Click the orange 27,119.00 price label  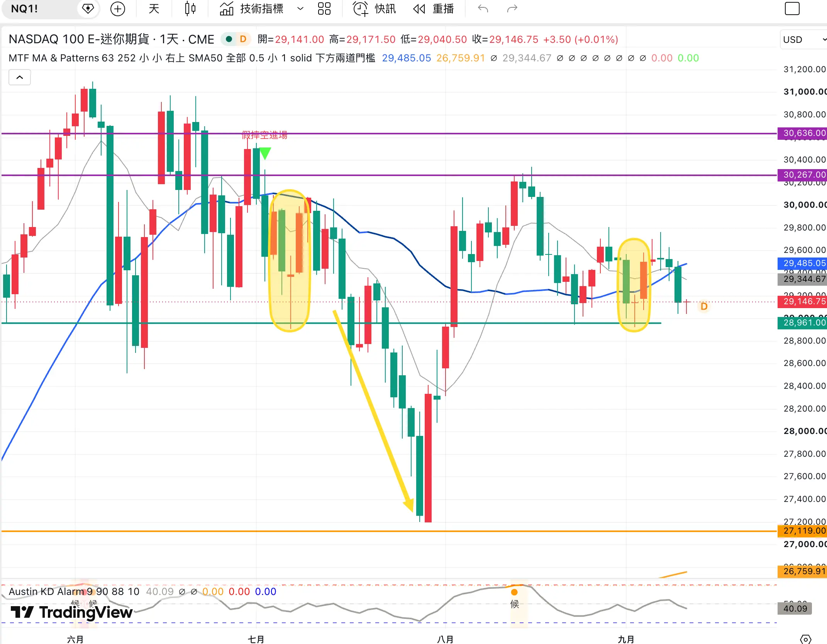tap(802, 531)
